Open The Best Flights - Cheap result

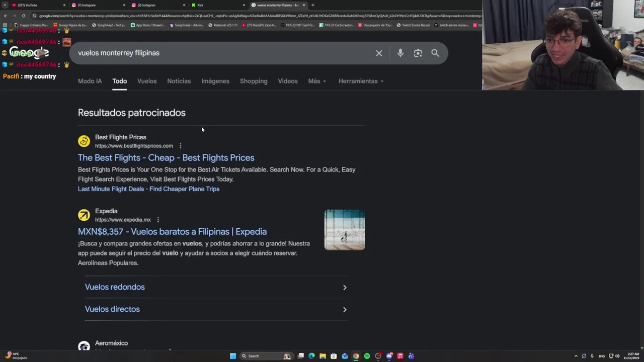[x=166, y=158]
